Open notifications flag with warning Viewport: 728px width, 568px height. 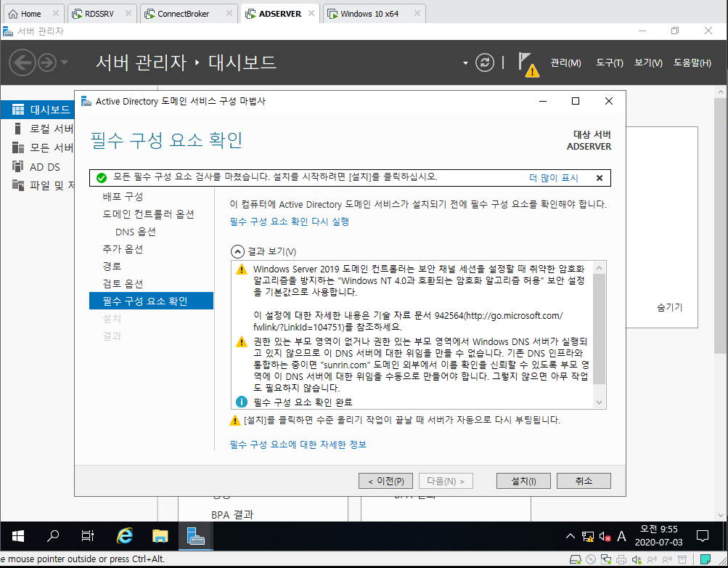528,65
